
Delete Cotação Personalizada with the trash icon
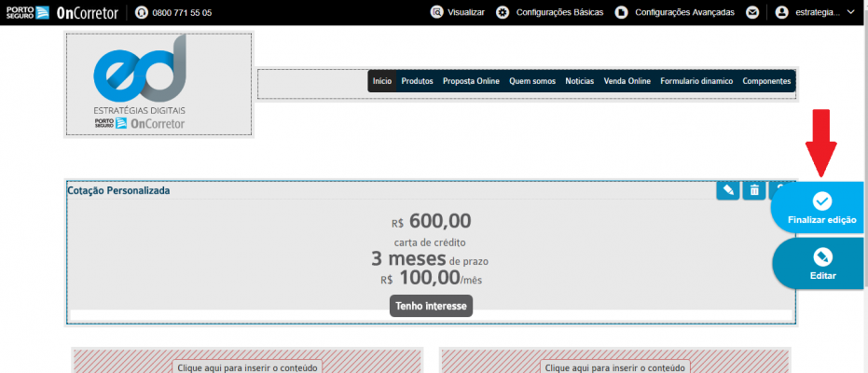754,190
